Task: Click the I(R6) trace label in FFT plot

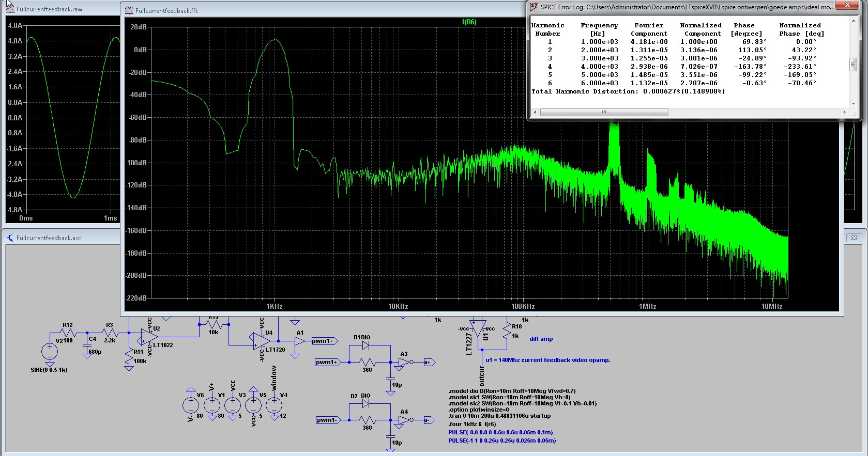Action: (x=469, y=22)
